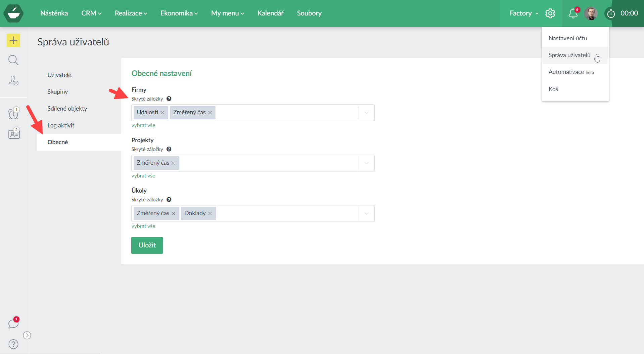Click the yellow plus add button

tap(13, 41)
